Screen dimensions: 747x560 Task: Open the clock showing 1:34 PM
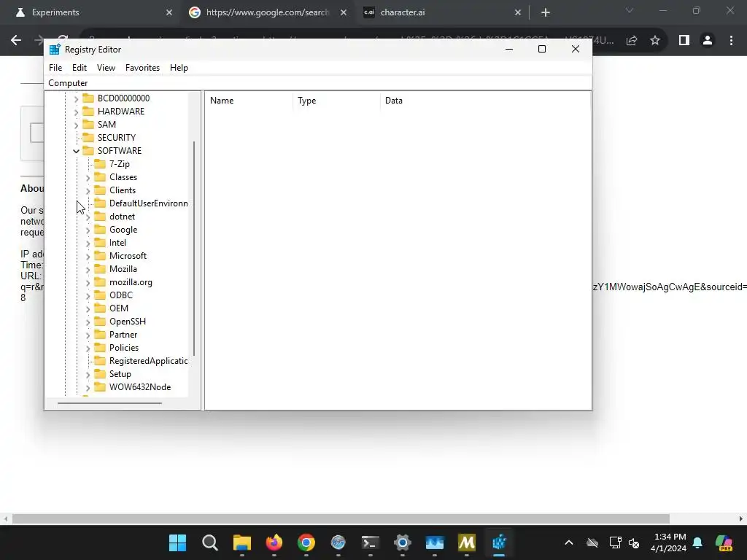pos(670,542)
